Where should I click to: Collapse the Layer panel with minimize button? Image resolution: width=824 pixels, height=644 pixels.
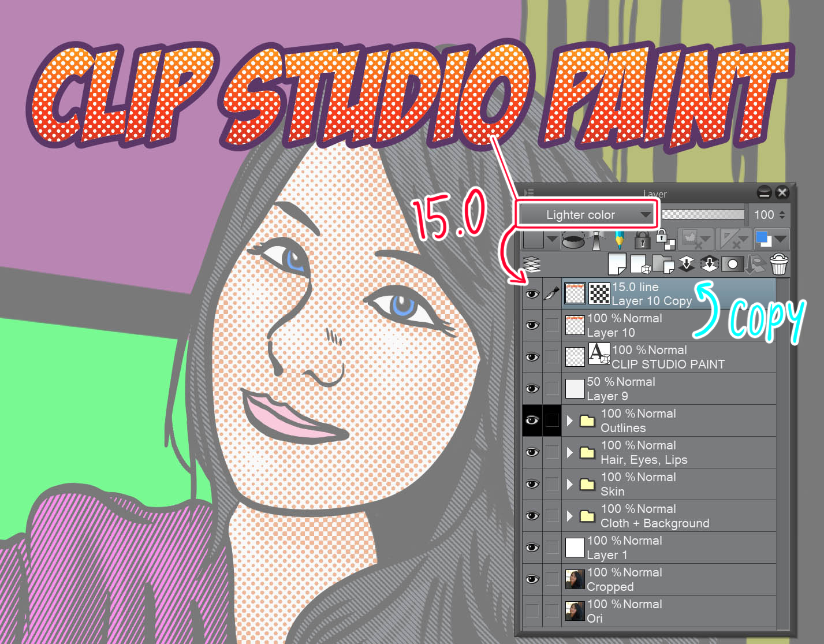(x=764, y=192)
